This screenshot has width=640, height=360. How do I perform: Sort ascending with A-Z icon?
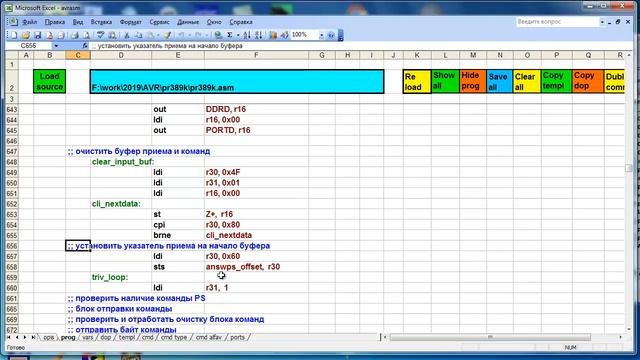pos(247,36)
